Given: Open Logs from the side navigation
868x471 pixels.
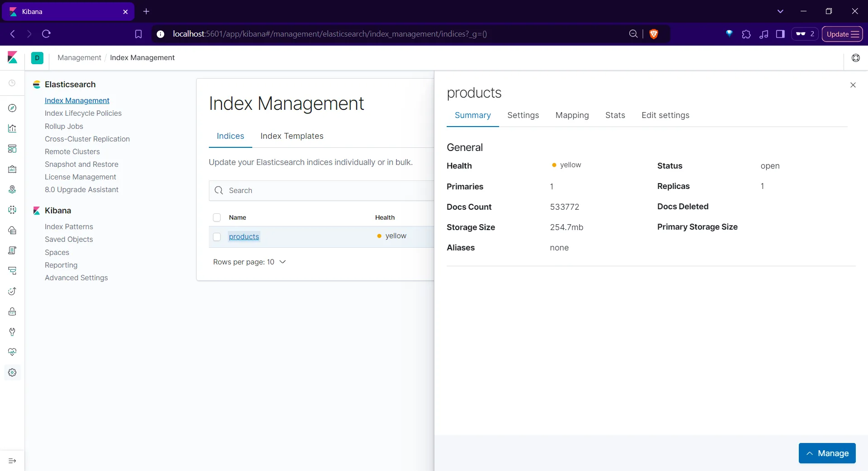Looking at the screenshot, I should point(12,250).
